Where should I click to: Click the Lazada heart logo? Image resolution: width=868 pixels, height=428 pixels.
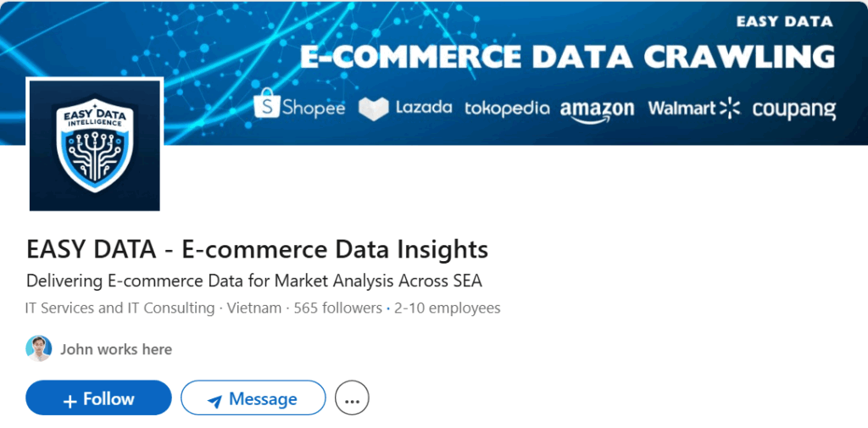pos(374,109)
